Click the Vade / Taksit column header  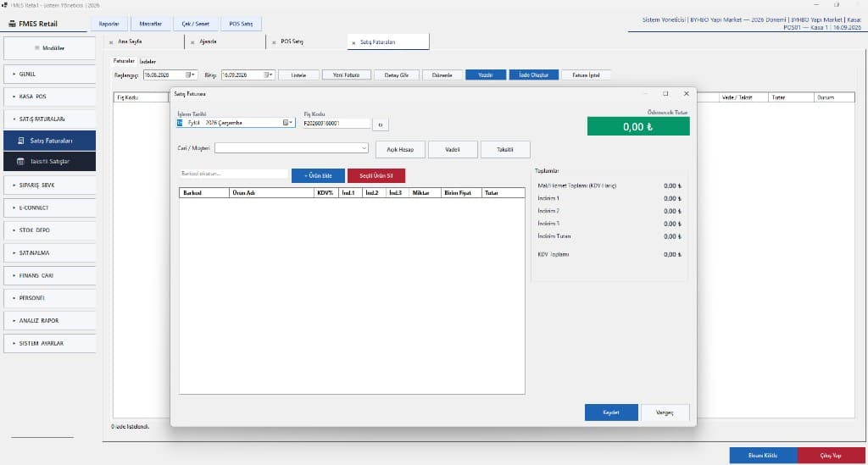pos(743,97)
